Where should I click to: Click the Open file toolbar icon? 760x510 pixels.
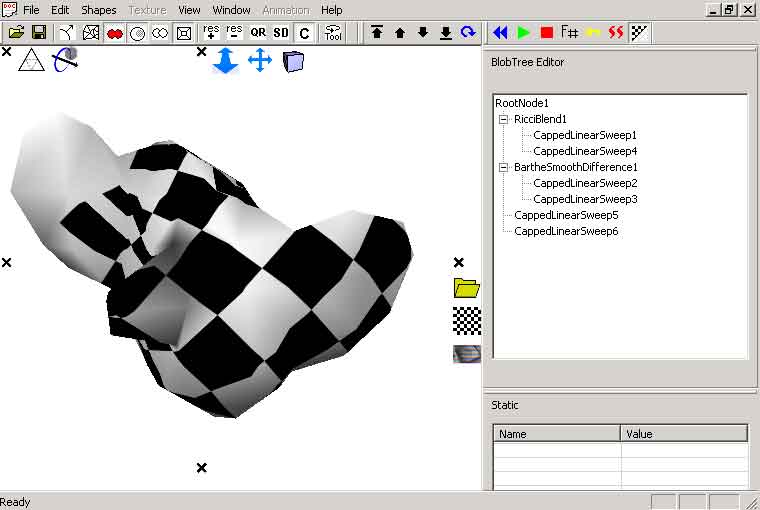pos(16,33)
